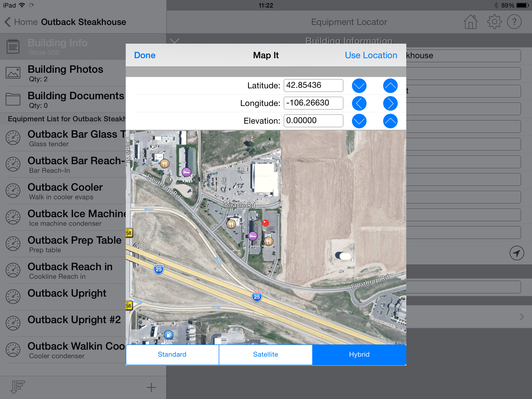Tap the current location arrow icon
The height and width of the screenshot is (399, 532).
pyautogui.click(x=517, y=253)
